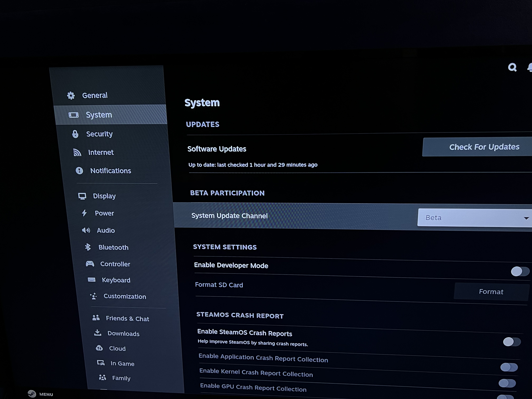Click the Power tab label
Viewport: 532px width, 399px height.
pyautogui.click(x=104, y=213)
